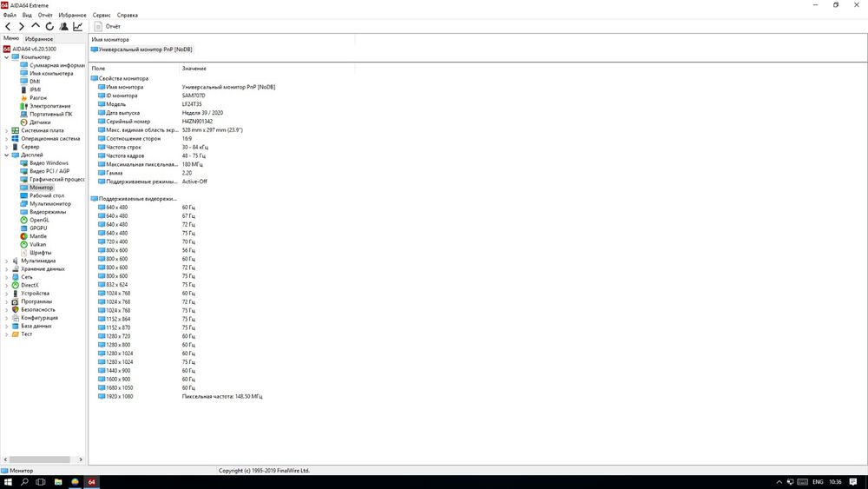Click the Mantle icon in tree

click(23, 236)
